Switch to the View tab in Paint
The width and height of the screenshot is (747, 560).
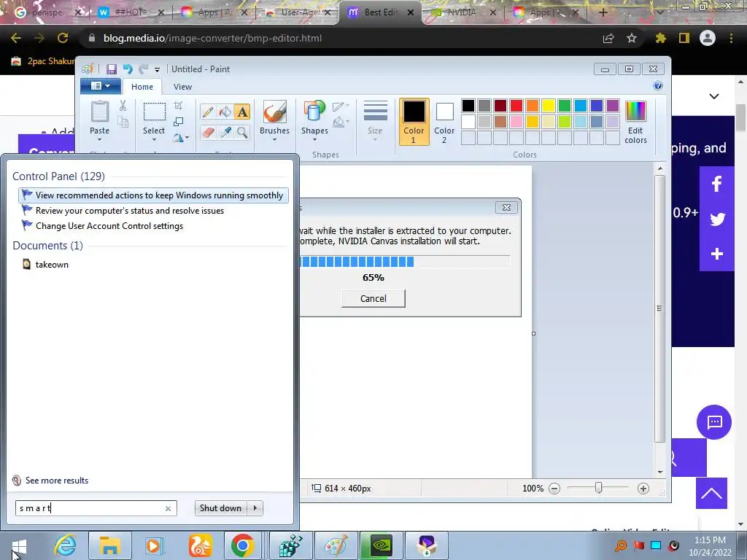coord(182,87)
